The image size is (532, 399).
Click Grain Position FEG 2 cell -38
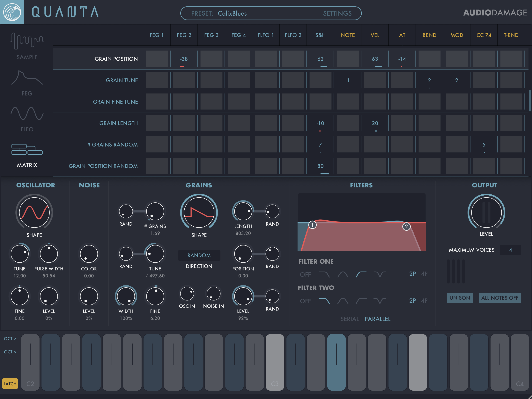point(184,59)
